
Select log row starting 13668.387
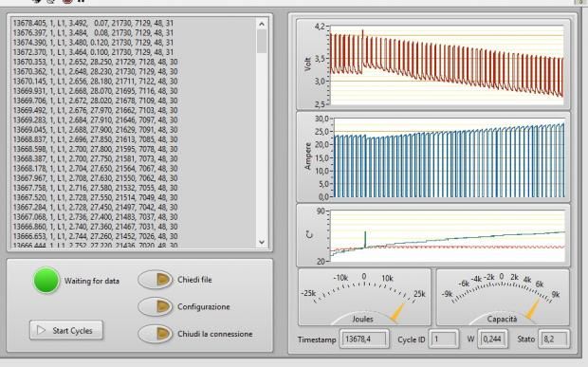pyautogui.click(x=95, y=159)
